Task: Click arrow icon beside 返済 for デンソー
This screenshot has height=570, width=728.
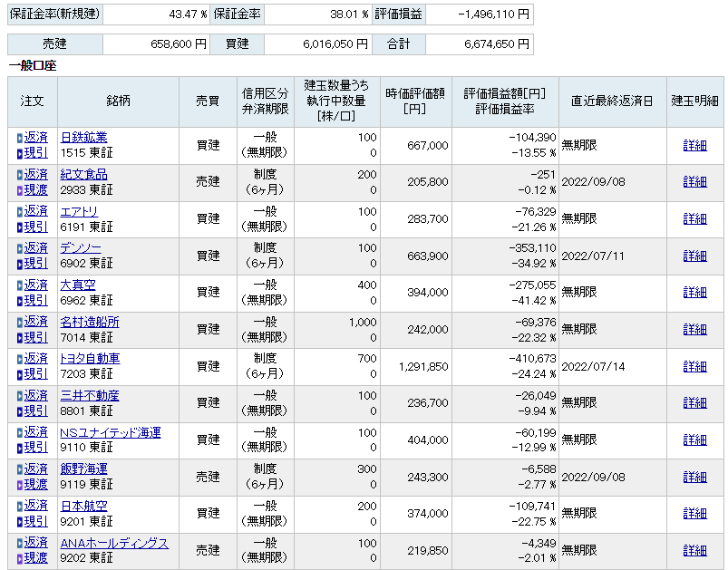Action: (19, 248)
